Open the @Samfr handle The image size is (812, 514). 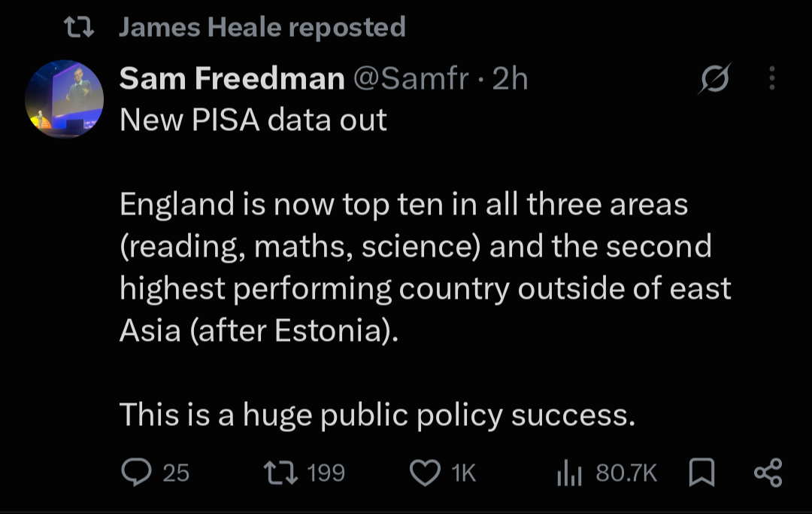(x=411, y=79)
